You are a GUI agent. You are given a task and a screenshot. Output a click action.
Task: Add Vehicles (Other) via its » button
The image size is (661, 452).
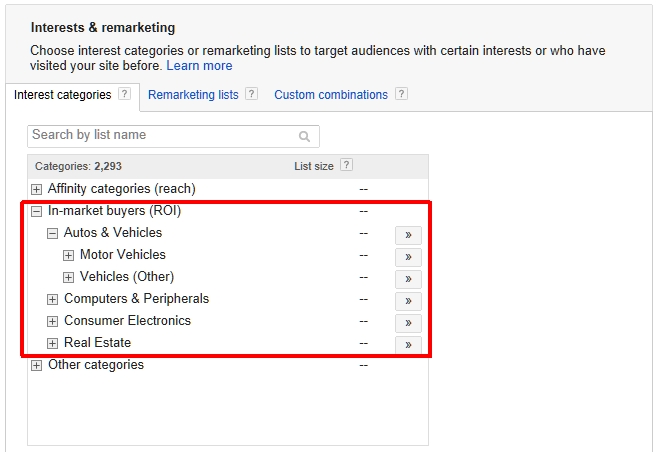click(407, 279)
